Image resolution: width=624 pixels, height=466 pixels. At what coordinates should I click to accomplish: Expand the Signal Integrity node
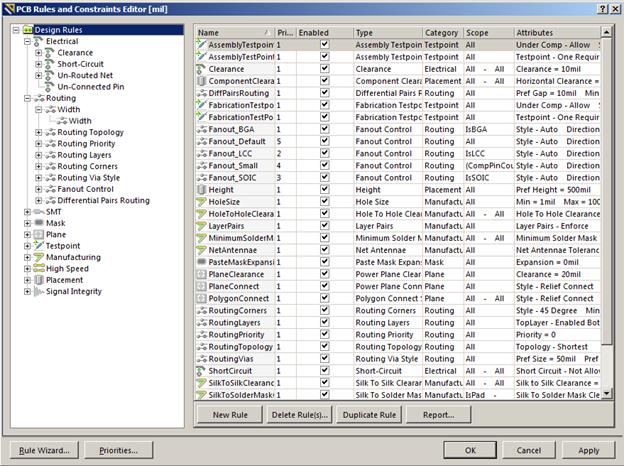27,291
